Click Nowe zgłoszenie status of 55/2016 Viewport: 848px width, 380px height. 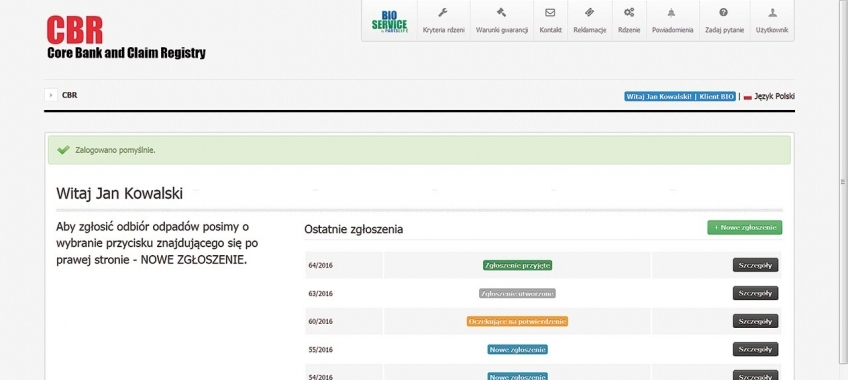point(518,350)
